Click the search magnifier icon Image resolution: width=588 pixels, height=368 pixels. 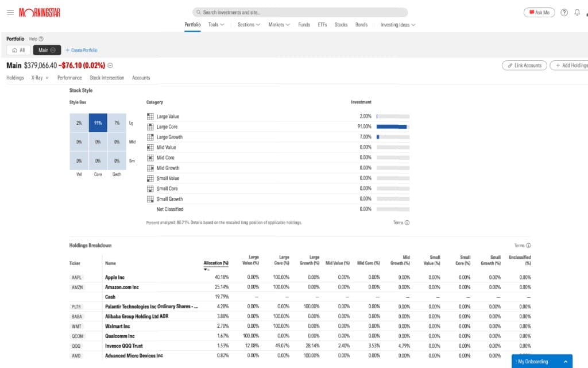pyautogui.click(x=198, y=13)
